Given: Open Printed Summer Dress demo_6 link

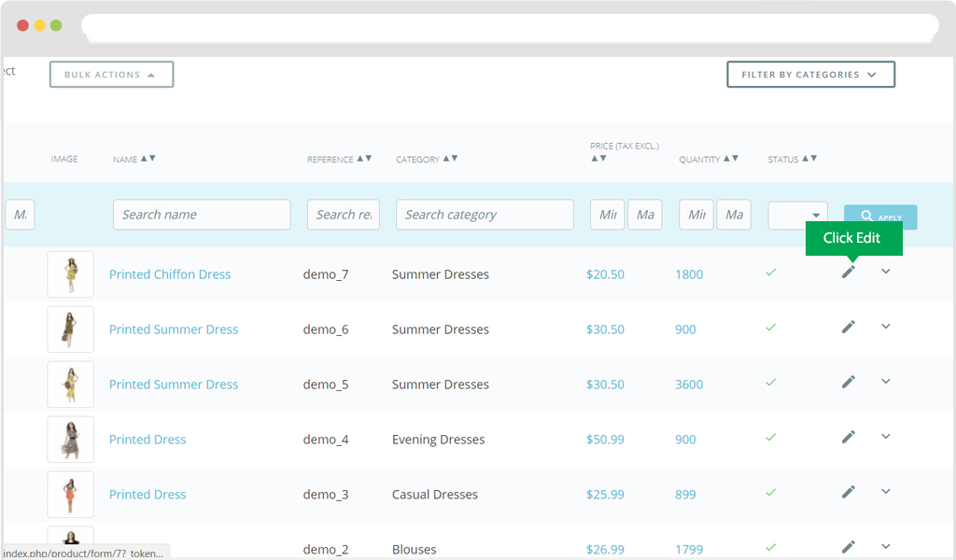Looking at the screenshot, I should tap(173, 329).
